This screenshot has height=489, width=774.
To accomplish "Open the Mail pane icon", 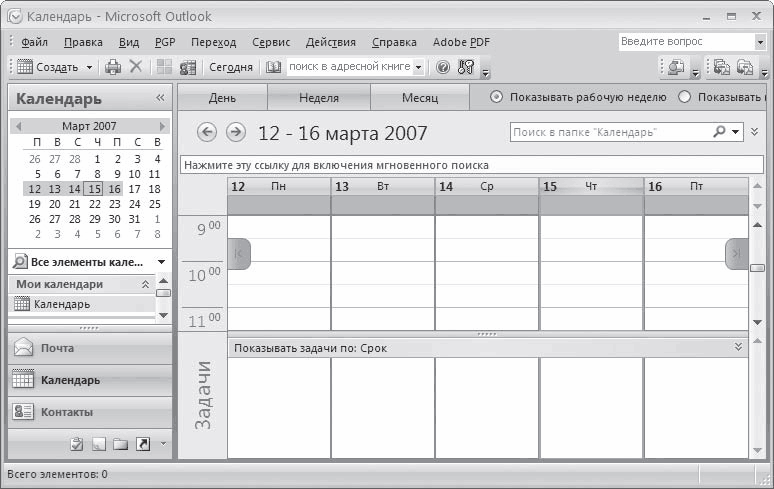I will (23, 348).
